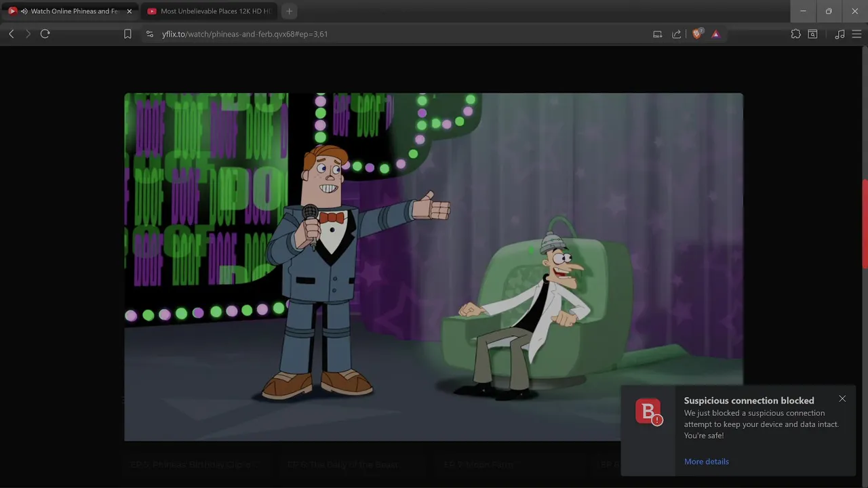This screenshot has height=488, width=868.
Task: Click the Phineas and Ferb video player
Action: tap(433, 267)
